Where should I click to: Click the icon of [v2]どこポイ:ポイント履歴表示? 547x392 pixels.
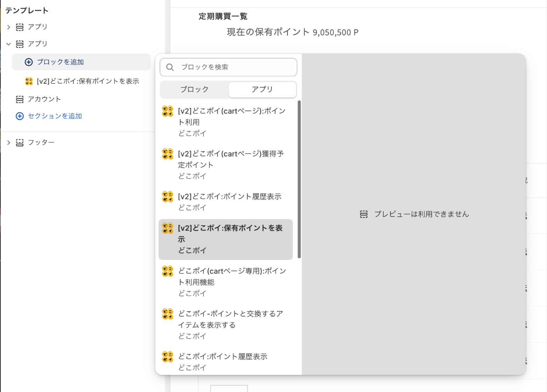tap(168, 197)
